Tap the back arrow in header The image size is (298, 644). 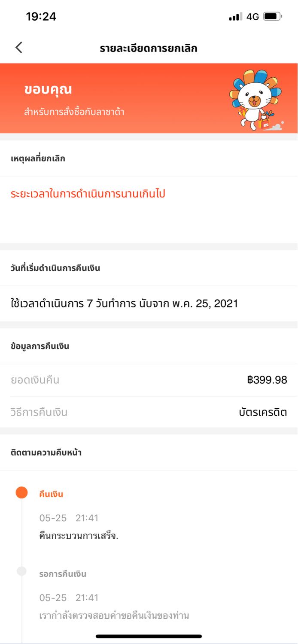(19, 48)
